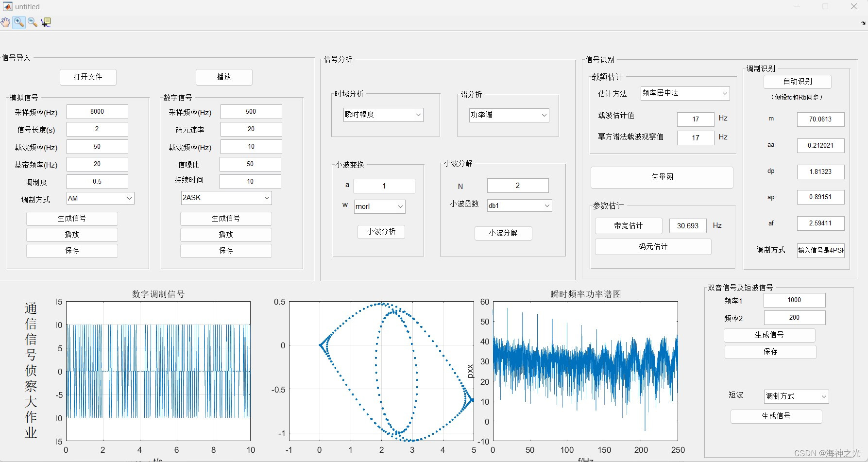Viewport: 868px width, 462px height.
Task: Click 生成信号 in the 模拟信号 panel
Action: pyautogui.click(x=72, y=219)
